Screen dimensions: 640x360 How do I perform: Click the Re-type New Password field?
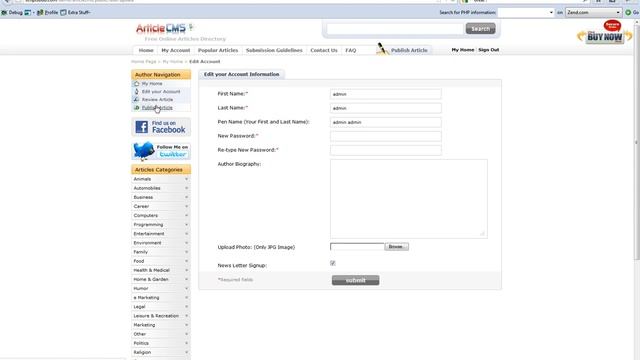point(385,150)
